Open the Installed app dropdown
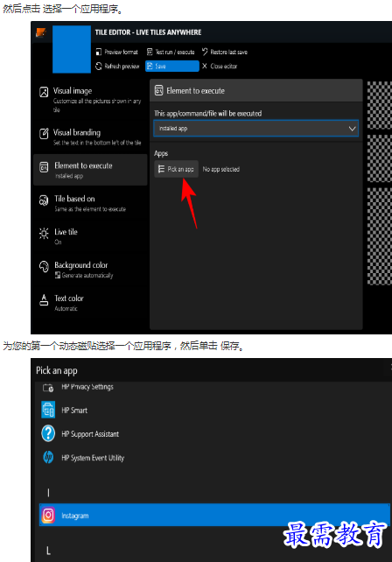 (255, 129)
